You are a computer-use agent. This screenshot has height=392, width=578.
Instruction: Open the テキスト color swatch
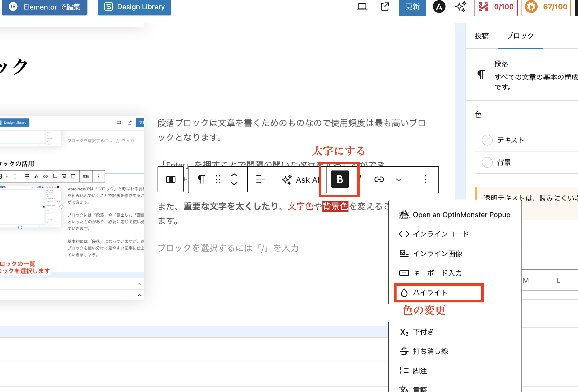487,140
